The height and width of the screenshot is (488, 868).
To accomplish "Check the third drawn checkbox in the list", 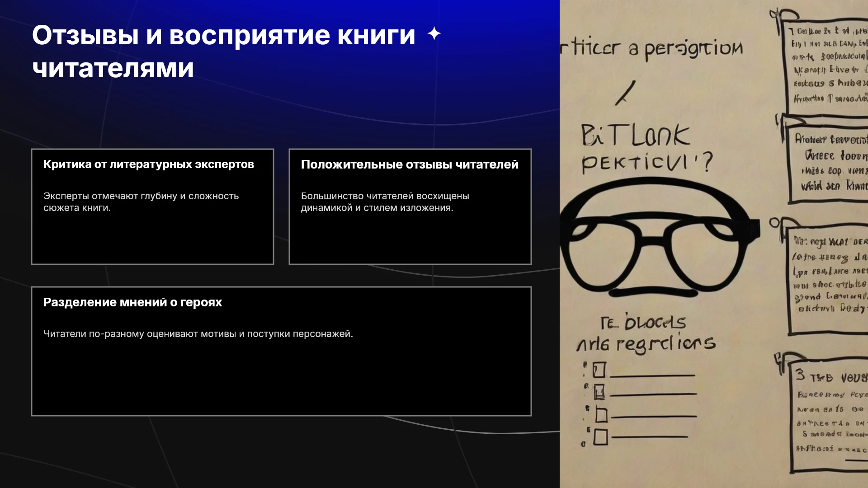I will click(601, 415).
